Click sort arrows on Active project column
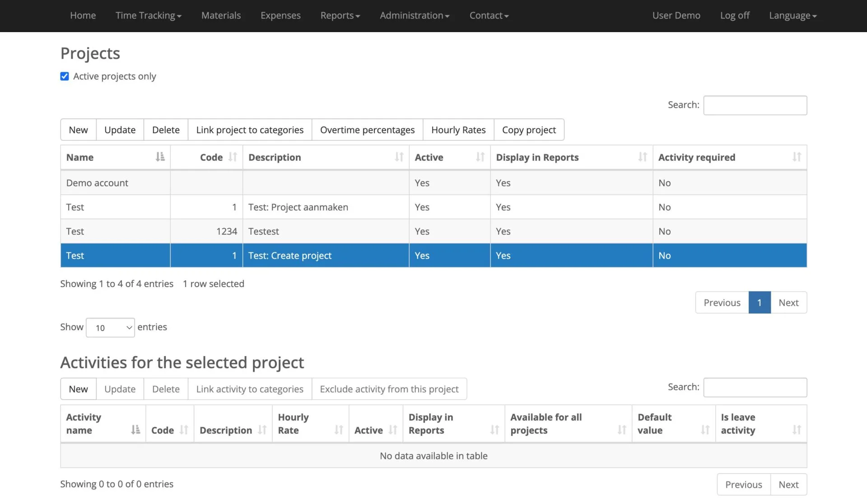Screen dimensions: 867x504 click(480, 157)
